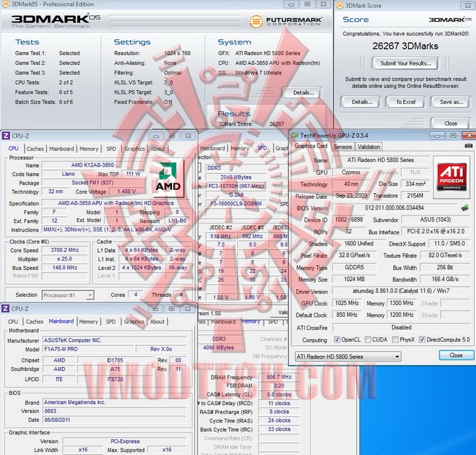
Task: Click the BIOS save chip icon in GPU-Z
Action: [x=465, y=208]
